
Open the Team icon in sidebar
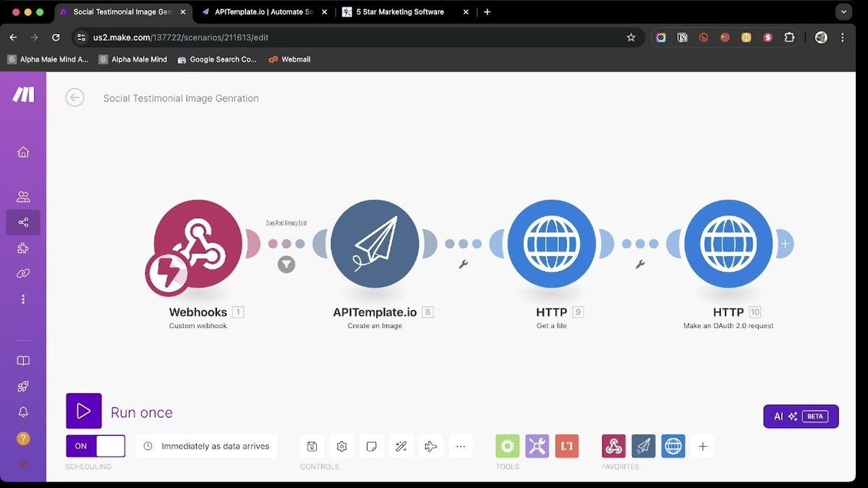coord(23,197)
